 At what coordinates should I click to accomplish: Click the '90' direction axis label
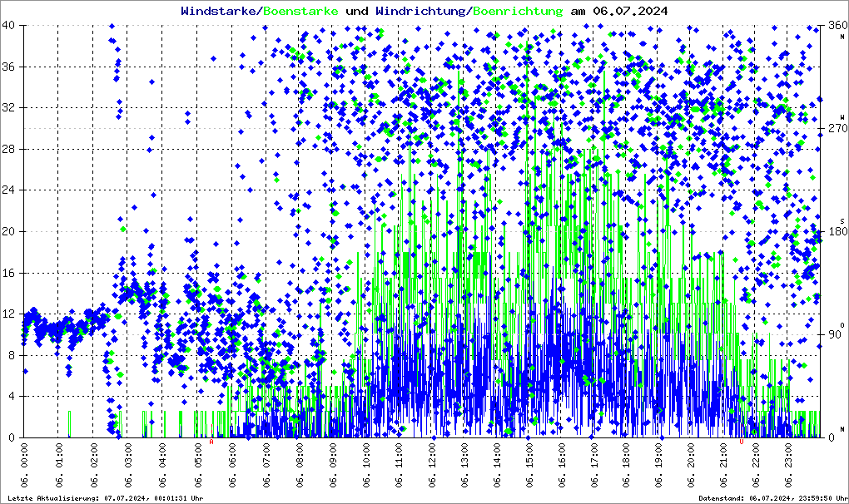[x=836, y=334]
